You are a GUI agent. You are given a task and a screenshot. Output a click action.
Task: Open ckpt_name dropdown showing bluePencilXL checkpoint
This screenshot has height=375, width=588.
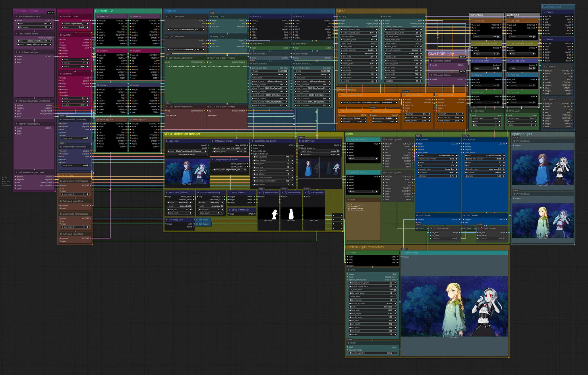tap(185, 49)
